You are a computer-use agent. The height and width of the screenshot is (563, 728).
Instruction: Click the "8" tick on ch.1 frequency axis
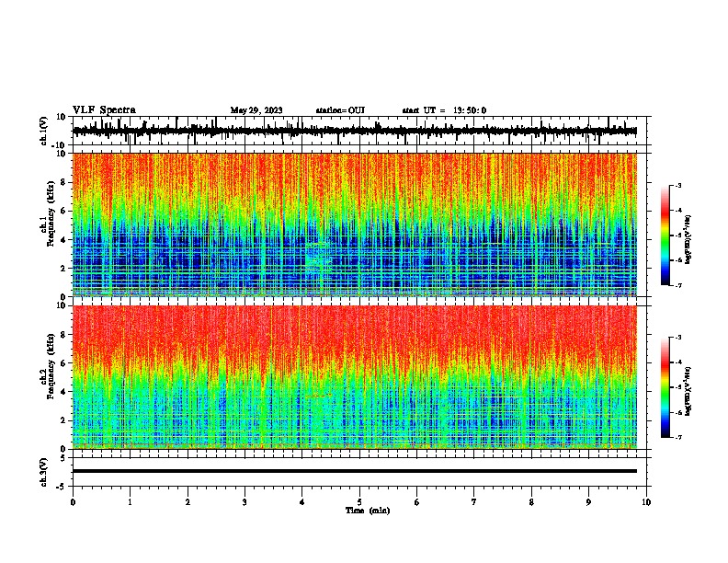coord(64,182)
